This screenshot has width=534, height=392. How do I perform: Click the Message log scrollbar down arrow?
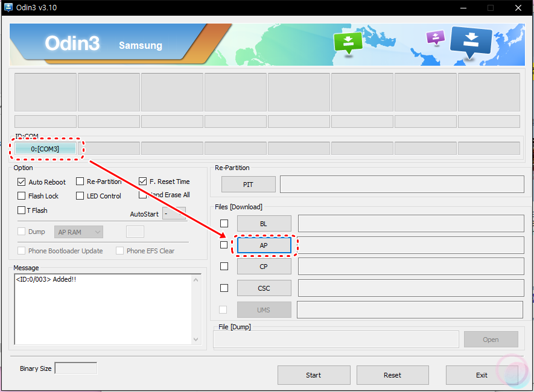[196, 339]
